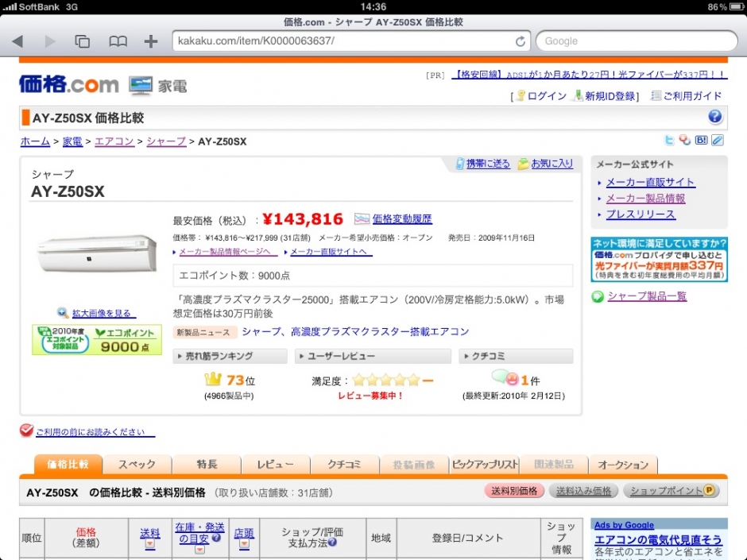Tap the Google search field
Image resolution: width=747 pixels, height=560 pixels.
pyautogui.click(x=636, y=41)
